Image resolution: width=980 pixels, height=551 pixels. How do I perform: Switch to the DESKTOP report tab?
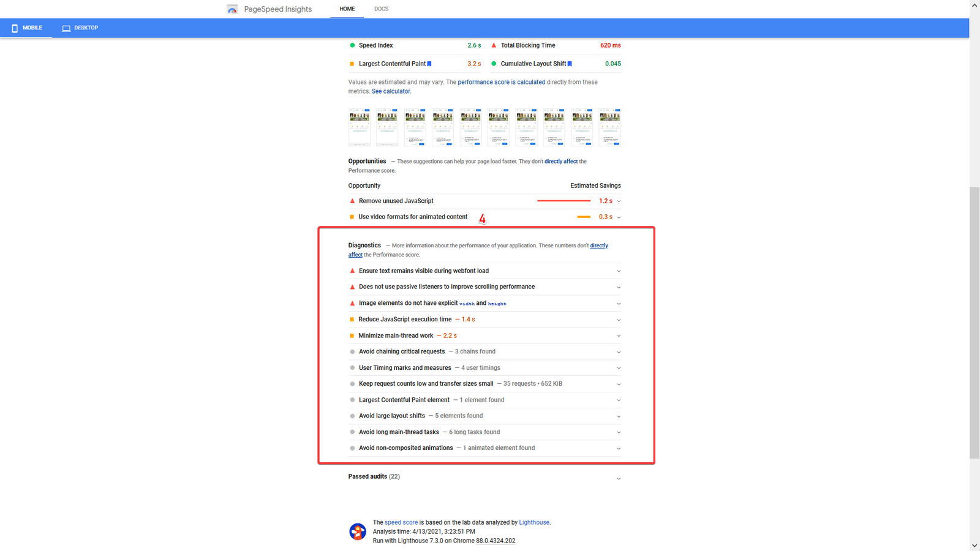(80, 28)
